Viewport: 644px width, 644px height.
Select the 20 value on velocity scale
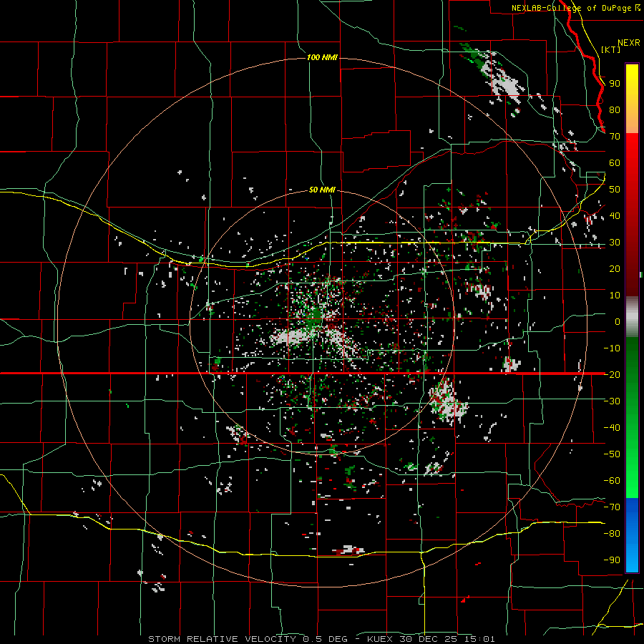pyautogui.click(x=615, y=269)
